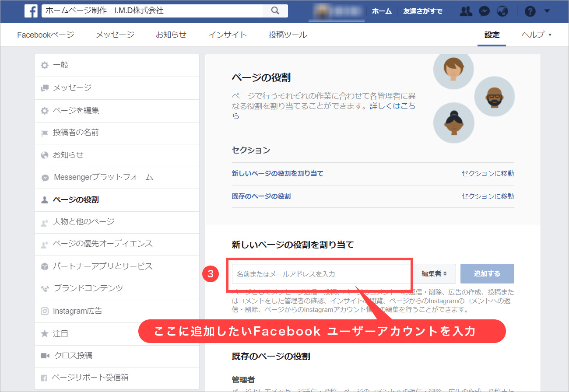Image resolution: width=569 pixels, height=392 pixels.
Task: Click セクションに移動 for 既存のページの役割
Action: click(x=488, y=196)
